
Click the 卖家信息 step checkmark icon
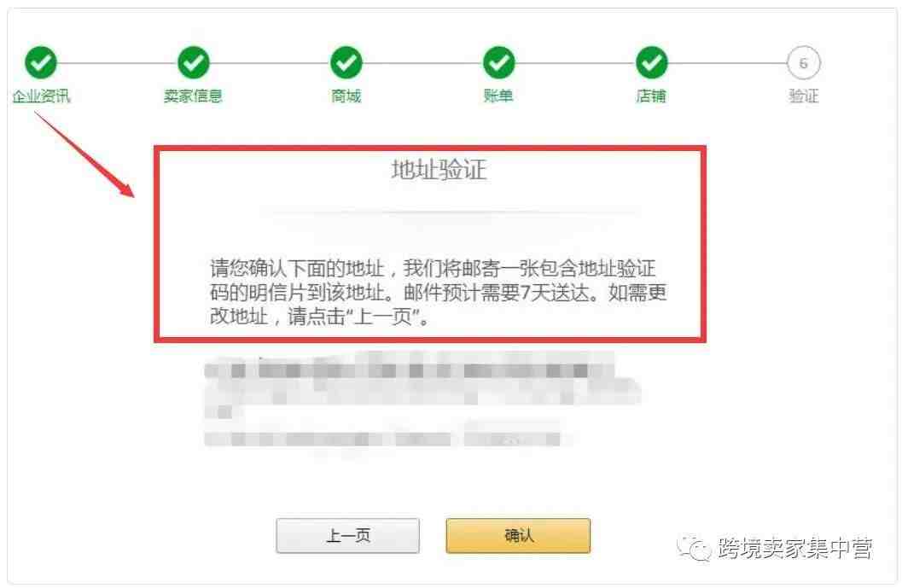(x=193, y=62)
